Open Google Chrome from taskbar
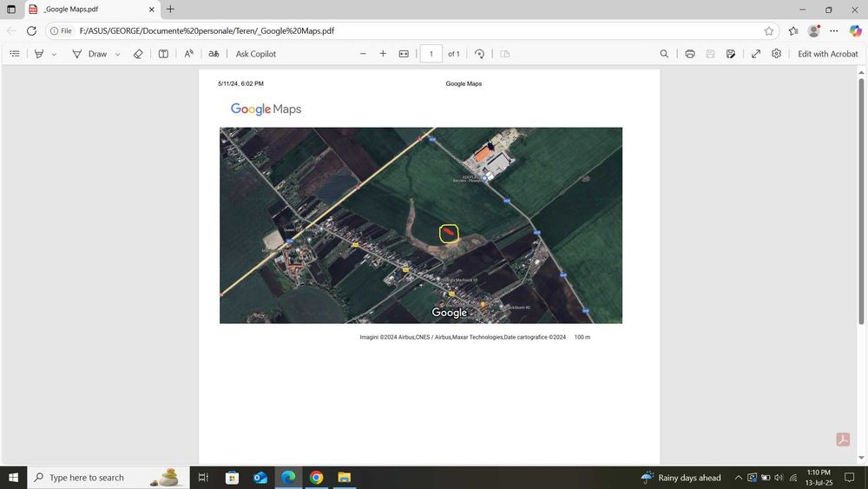Viewport: 868px width, 489px height. [317, 478]
